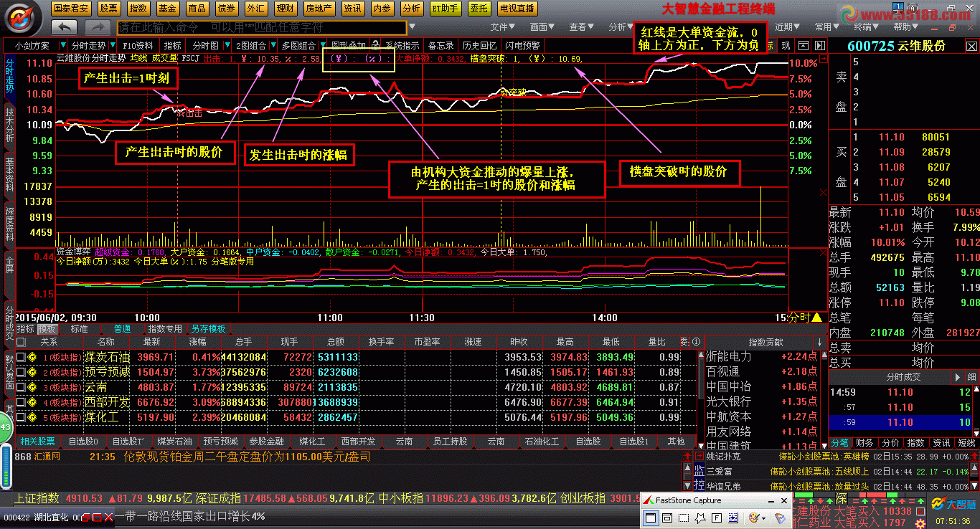Toggle the table header select-all checkbox
980x529 pixels.
21,342
